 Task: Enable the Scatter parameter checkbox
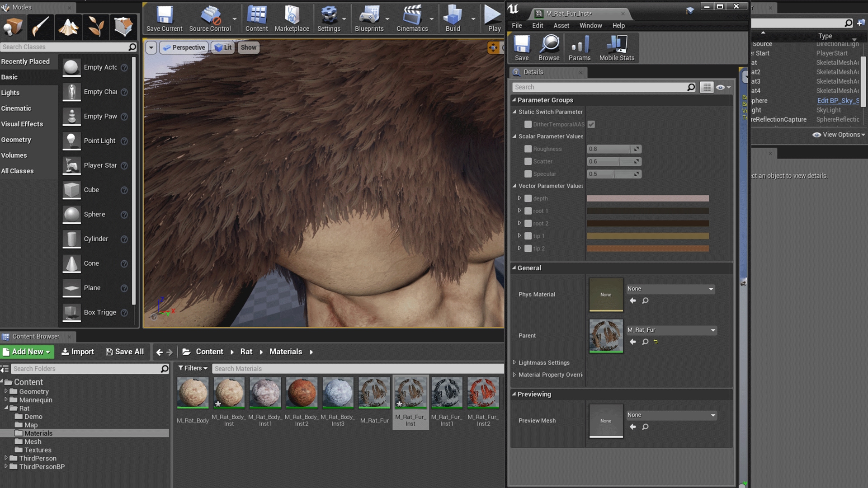(528, 161)
